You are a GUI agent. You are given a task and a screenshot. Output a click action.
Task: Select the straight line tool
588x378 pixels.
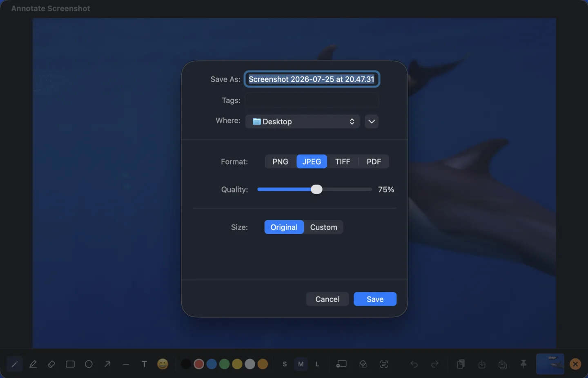(x=126, y=364)
